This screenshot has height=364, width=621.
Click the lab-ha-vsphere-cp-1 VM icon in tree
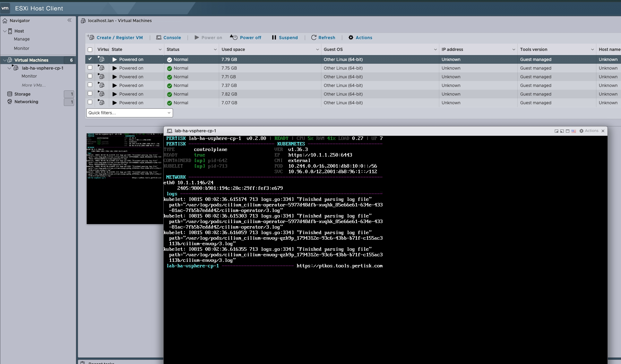pyautogui.click(x=16, y=68)
